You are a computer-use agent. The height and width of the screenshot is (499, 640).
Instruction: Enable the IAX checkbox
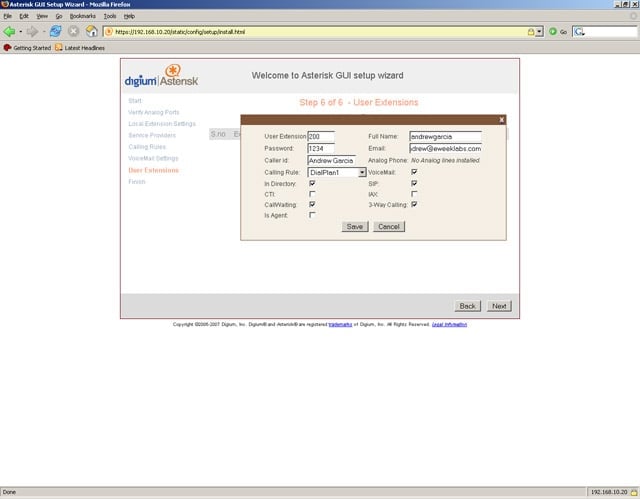click(414, 194)
